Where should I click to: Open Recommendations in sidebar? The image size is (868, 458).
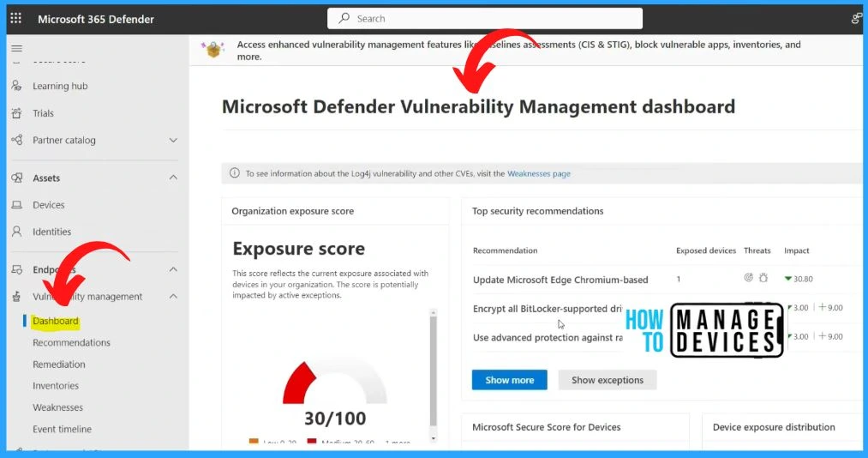[71, 342]
